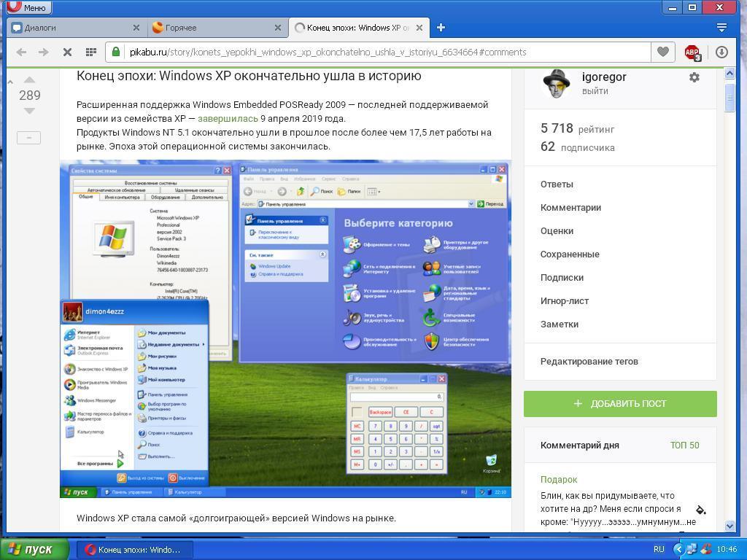Screen dimensions: 747x560
Task: Collapse the post using the minus button
Action: (x=29, y=138)
